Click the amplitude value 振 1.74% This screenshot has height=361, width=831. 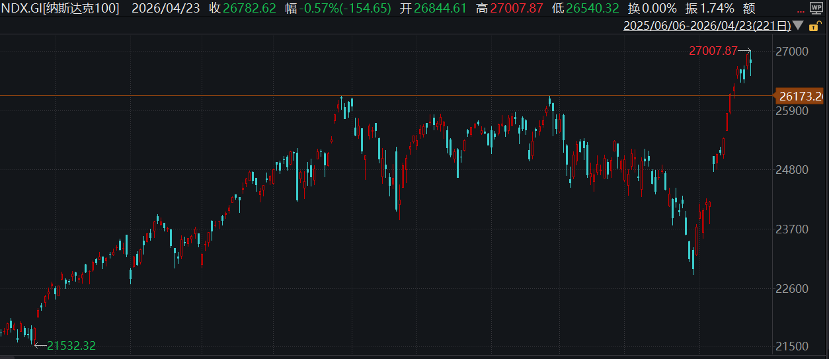coord(710,8)
